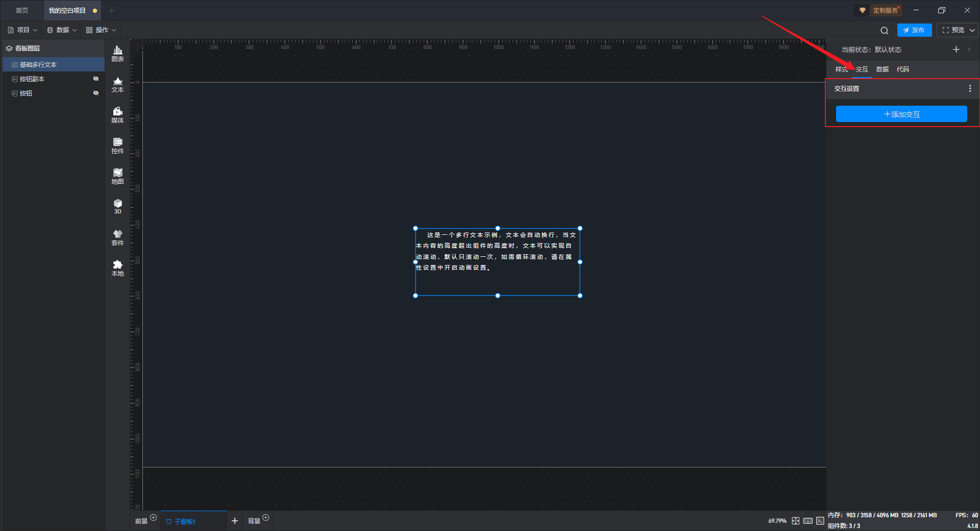
Task: Click the 69.79% zoom level value
Action: [777, 521]
